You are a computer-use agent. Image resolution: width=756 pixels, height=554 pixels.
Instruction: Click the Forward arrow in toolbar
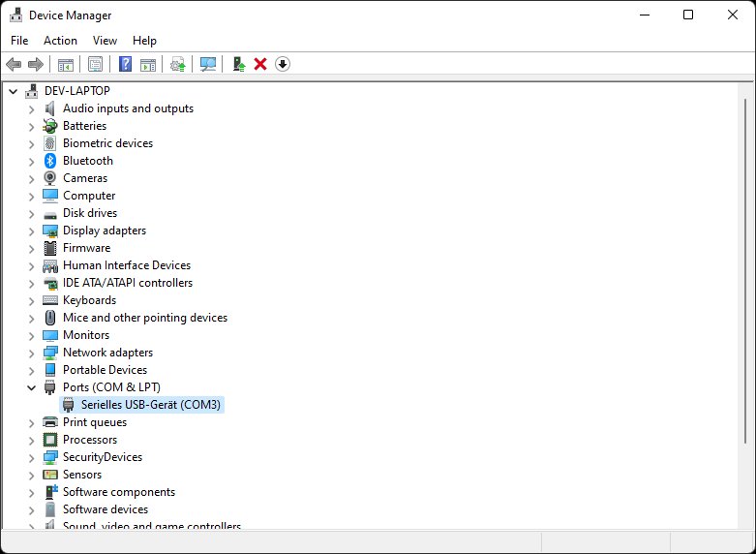(36, 64)
